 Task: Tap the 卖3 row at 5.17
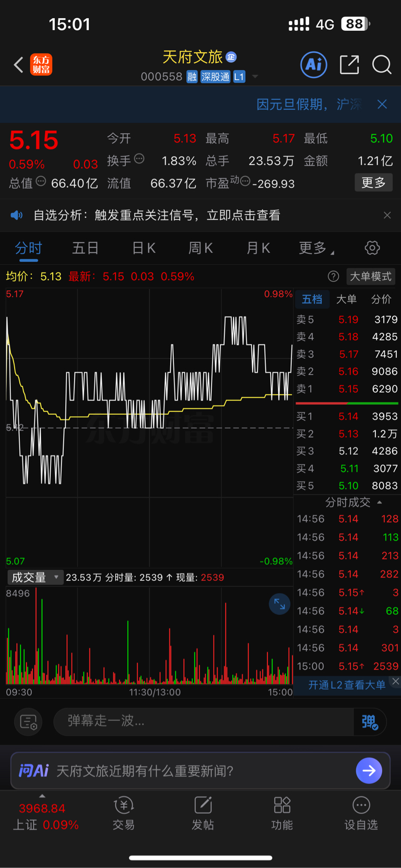pyautogui.click(x=347, y=354)
